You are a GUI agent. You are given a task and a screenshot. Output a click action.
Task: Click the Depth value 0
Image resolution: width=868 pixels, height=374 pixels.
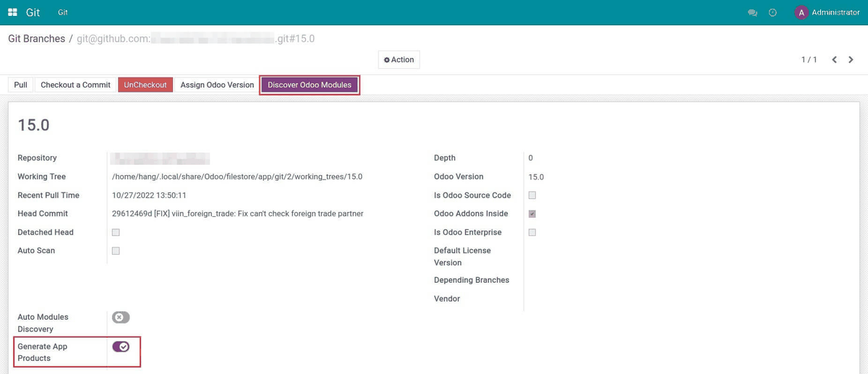530,158
